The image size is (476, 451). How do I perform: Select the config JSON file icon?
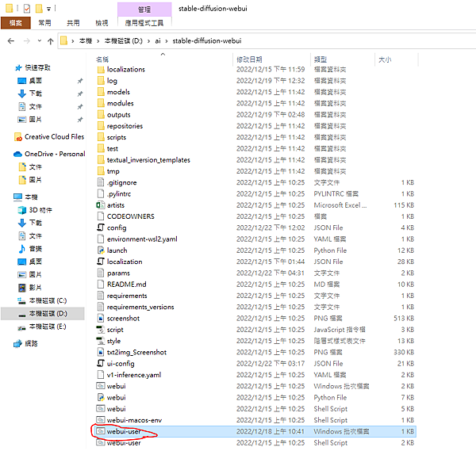(101, 227)
